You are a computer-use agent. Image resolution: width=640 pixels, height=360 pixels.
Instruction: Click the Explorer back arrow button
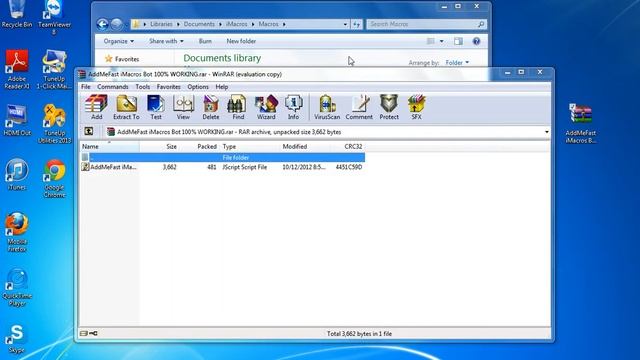(x=102, y=24)
